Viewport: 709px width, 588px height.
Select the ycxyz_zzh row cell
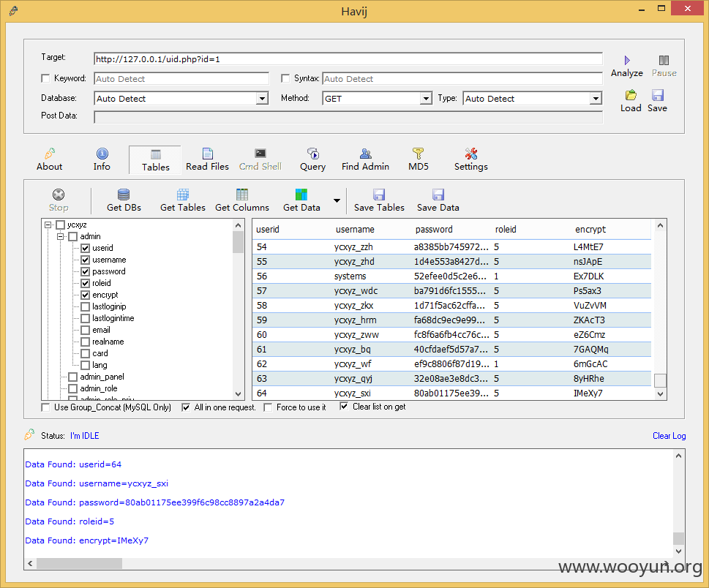coord(353,247)
